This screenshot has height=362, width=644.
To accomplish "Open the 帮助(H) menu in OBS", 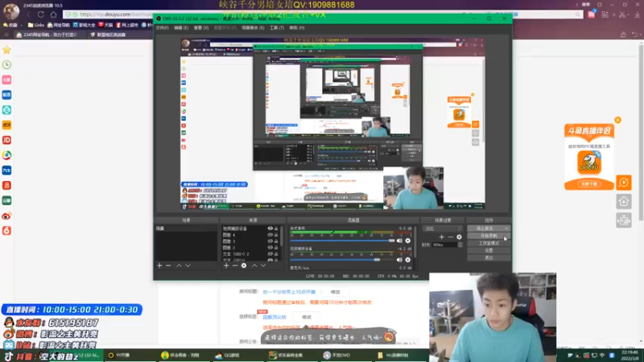I will click(x=297, y=28).
